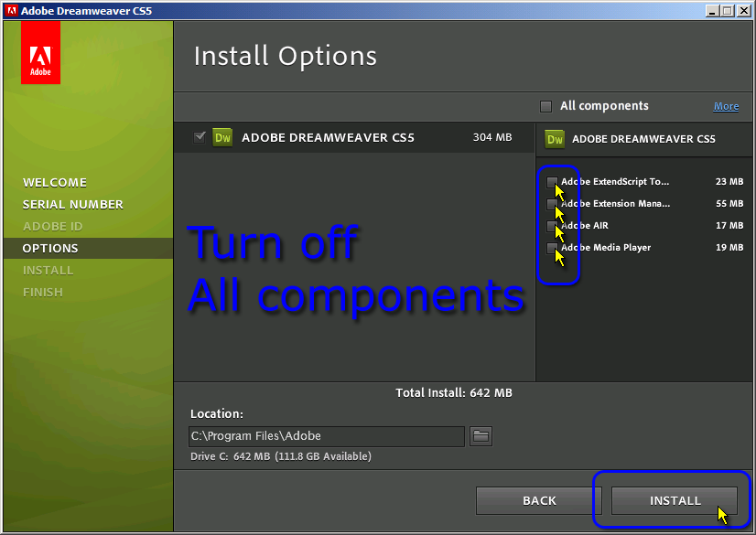756x535 pixels.
Task: Select the Adobe ID step
Action: coord(52,226)
